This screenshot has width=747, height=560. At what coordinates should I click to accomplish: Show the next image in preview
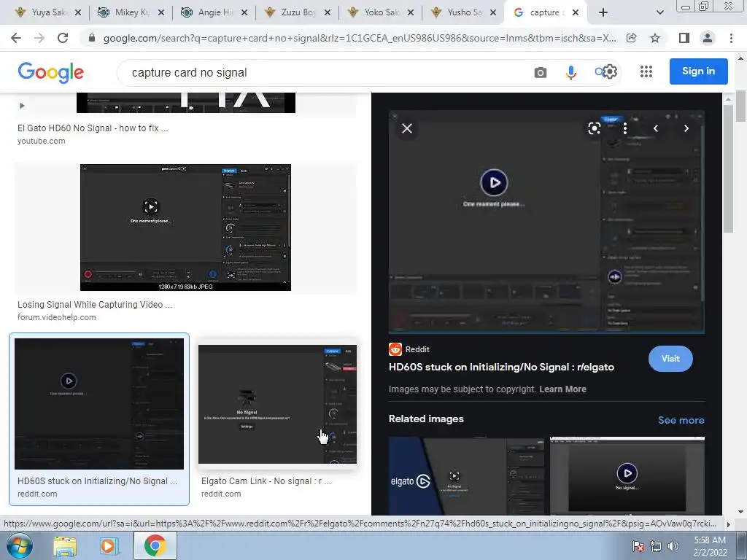pos(686,128)
